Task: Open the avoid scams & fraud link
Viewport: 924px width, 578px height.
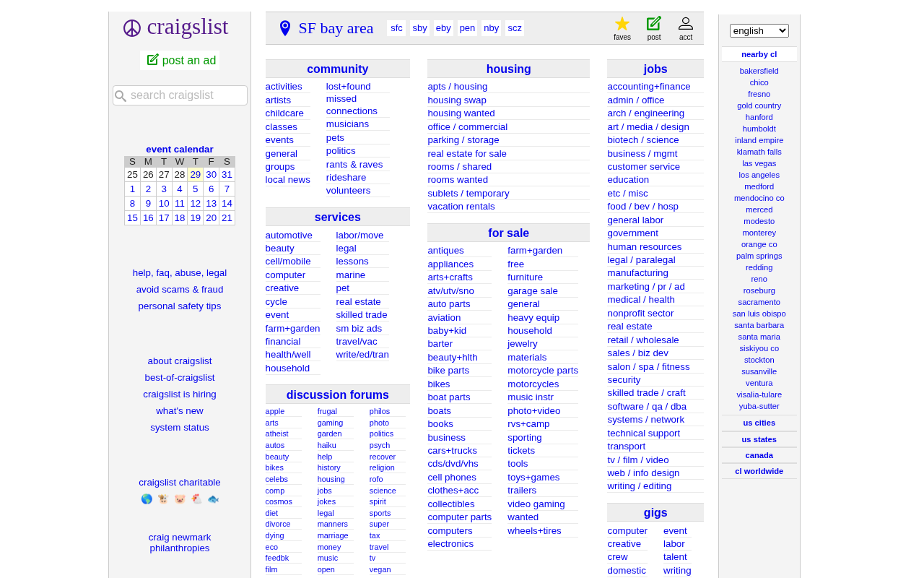Action: [x=179, y=288]
